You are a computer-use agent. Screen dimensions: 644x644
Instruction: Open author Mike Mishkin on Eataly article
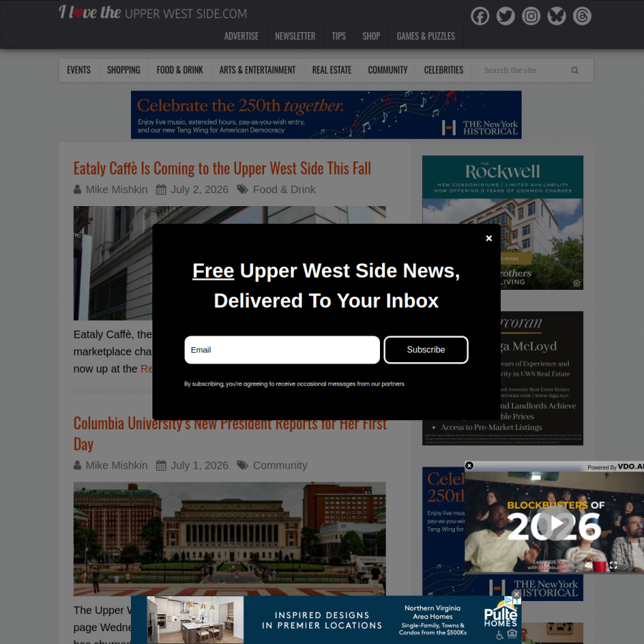pyautogui.click(x=116, y=190)
